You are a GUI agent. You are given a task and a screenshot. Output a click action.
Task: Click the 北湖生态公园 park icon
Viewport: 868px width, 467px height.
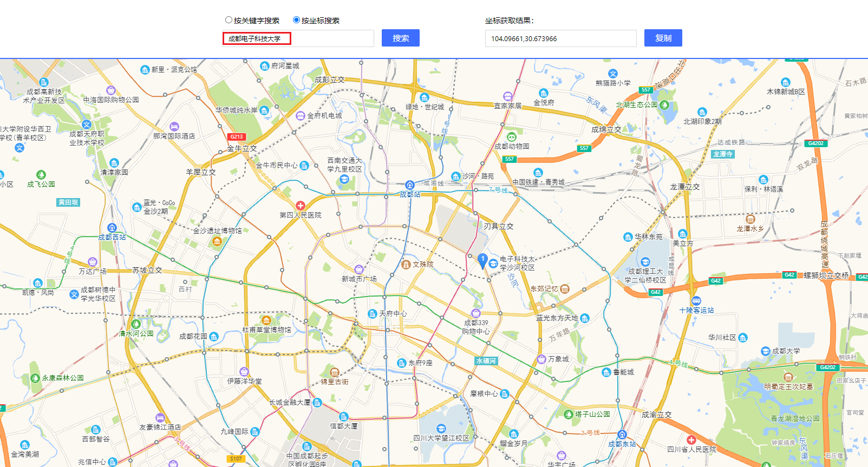(x=664, y=104)
